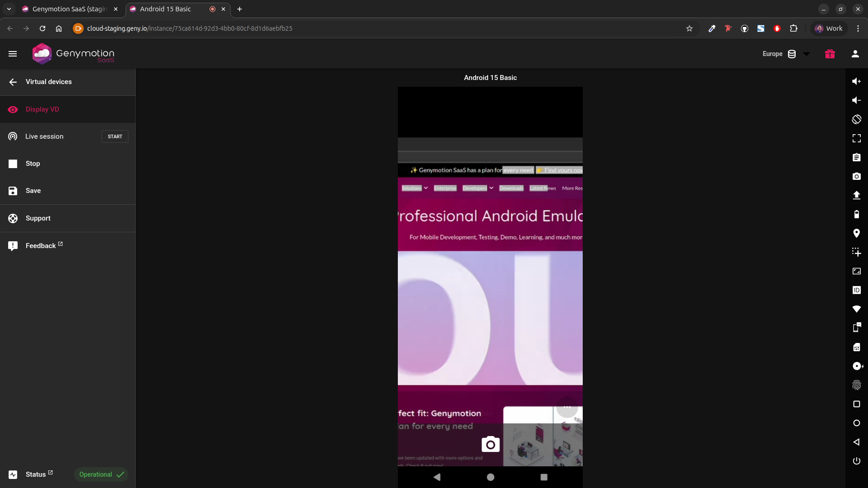Screen dimensions: 868x488
Task: Open the clipboard widget
Action: pyautogui.click(x=856, y=157)
